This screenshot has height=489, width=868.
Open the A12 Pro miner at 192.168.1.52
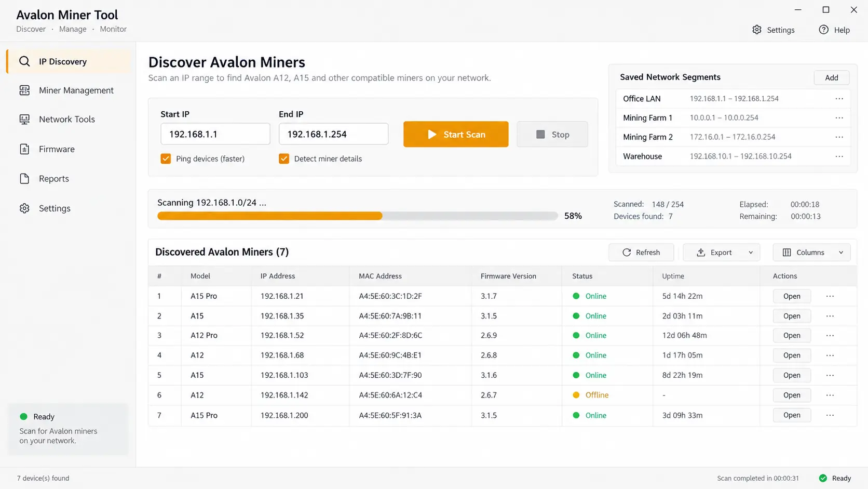point(792,336)
